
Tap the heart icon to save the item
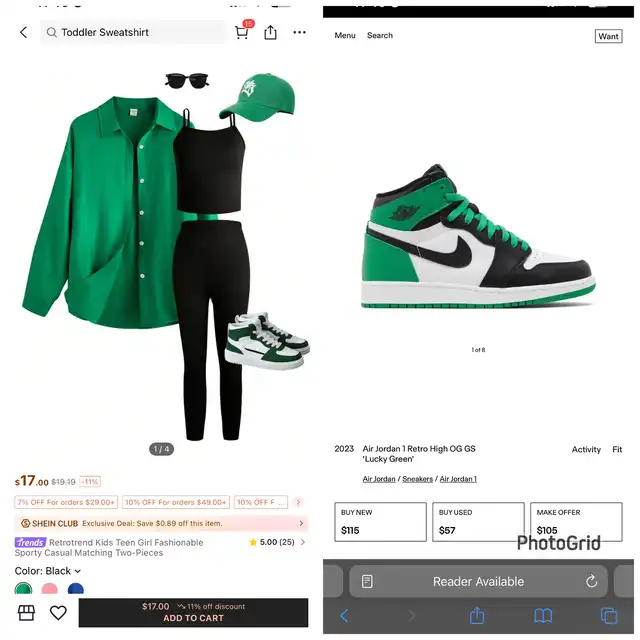pos(58,613)
